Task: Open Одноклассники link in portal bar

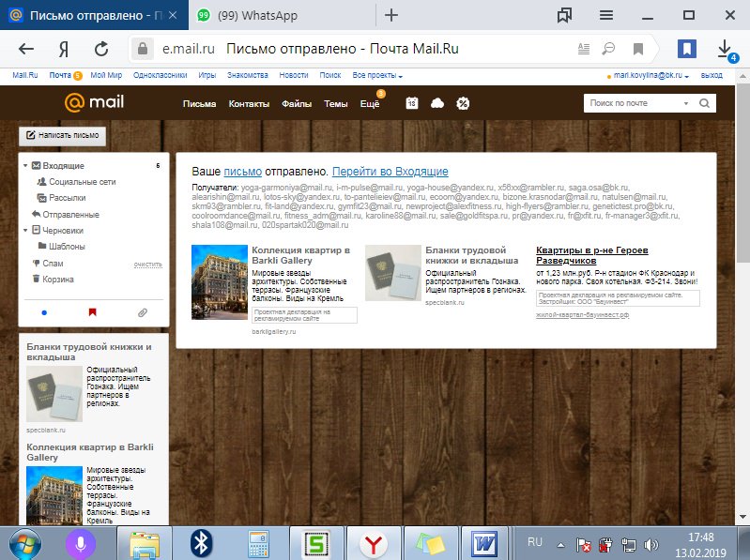Action: [161, 75]
